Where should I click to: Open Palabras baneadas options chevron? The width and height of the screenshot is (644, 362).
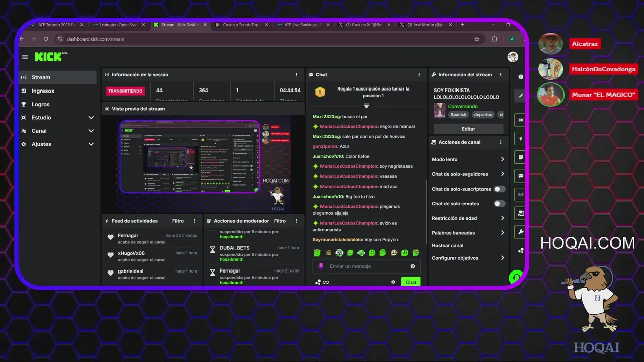point(502,233)
